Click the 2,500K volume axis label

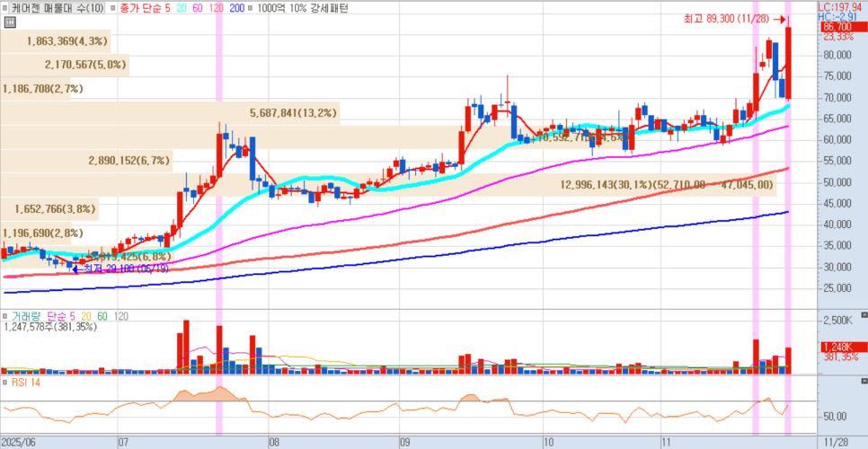837,321
